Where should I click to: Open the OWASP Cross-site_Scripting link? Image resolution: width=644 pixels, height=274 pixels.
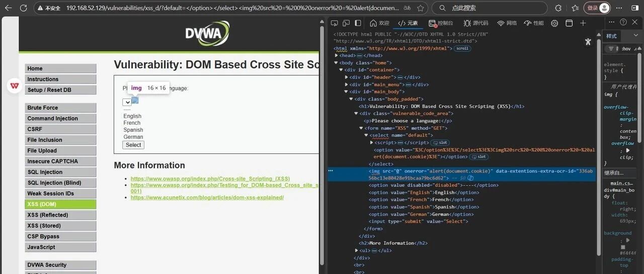tap(210, 179)
